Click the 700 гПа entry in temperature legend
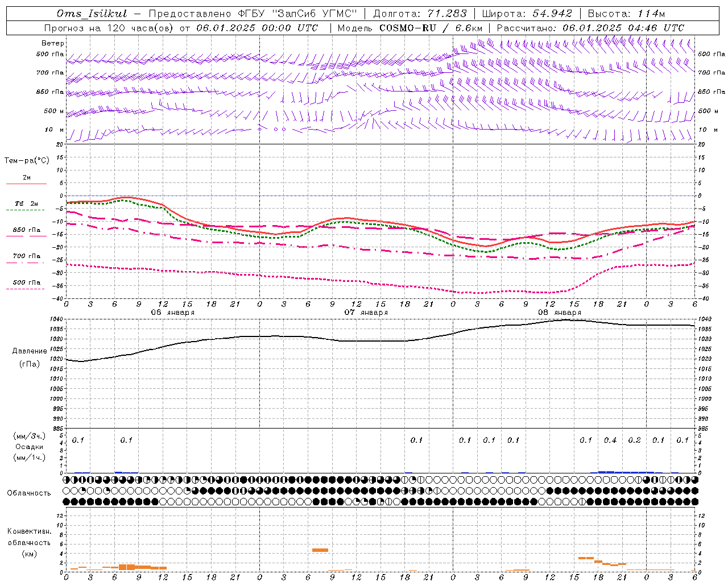Screen dimensions: 728x582 27,256
